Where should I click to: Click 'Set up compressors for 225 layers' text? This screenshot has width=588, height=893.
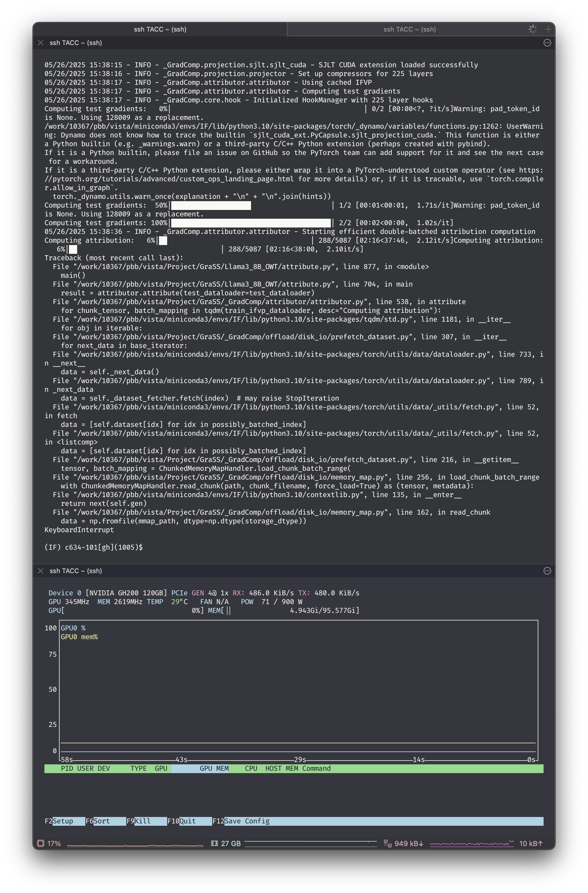[x=365, y=74]
